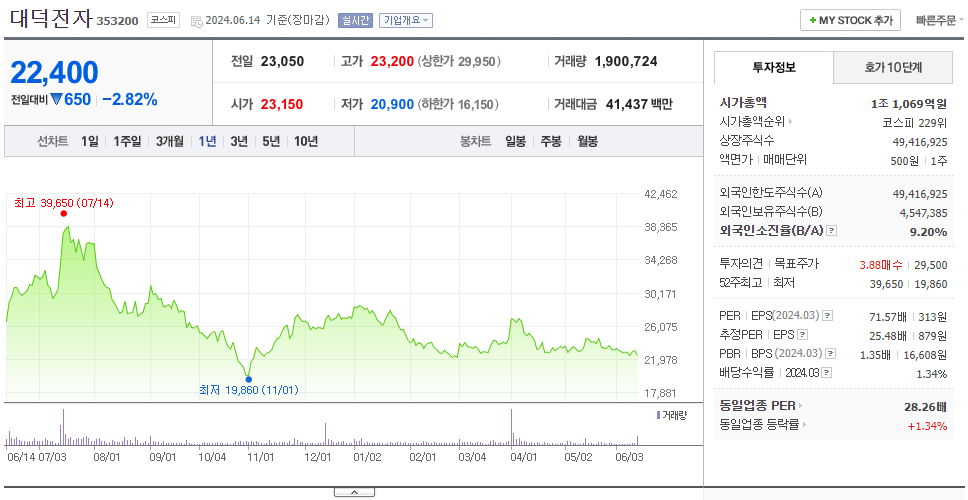The width and height of the screenshot is (968, 500).
Task: Switch to the 투자정보 tab
Action: [774, 67]
